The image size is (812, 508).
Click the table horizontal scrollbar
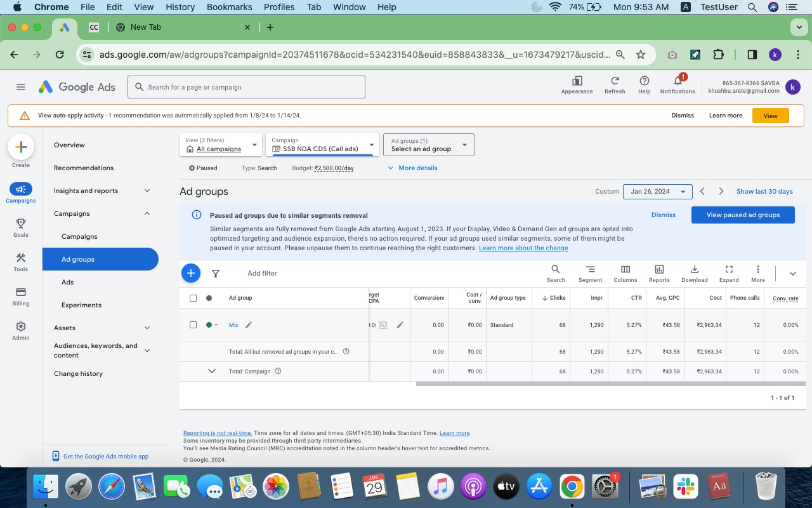[x=603, y=384]
